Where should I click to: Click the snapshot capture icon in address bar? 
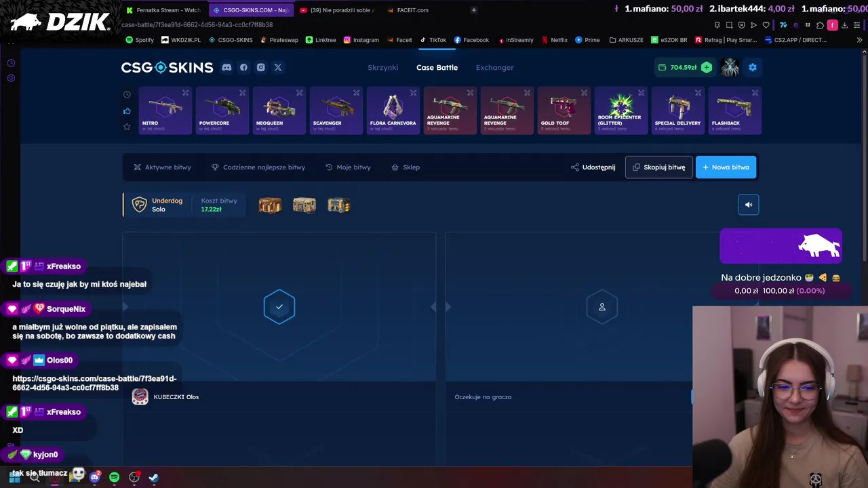729,25
